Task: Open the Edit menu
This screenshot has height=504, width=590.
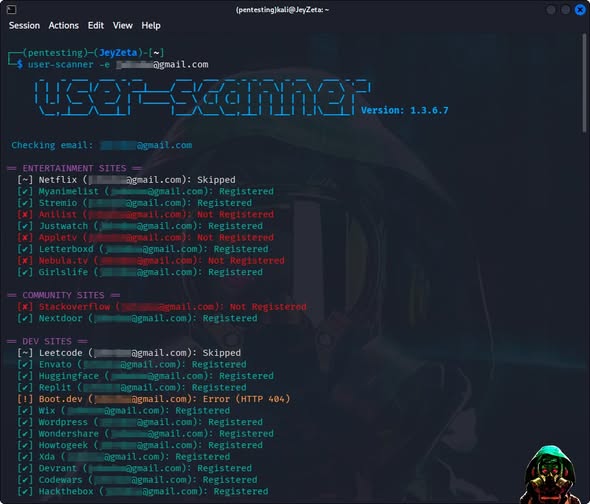Action: tap(96, 26)
